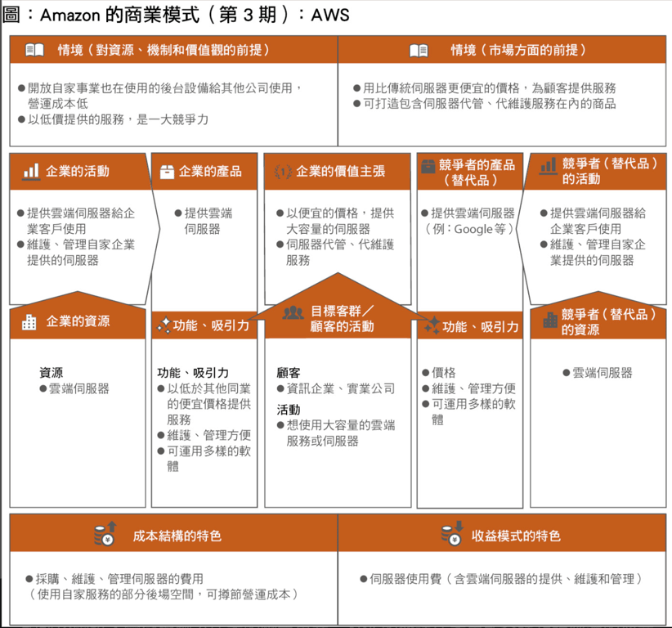672x628 pixels.
Task: Click the bullet 可打造包含伺服器代管、代維護服務在內的商品
Action: pyautogui.click(x=485, y=104)
